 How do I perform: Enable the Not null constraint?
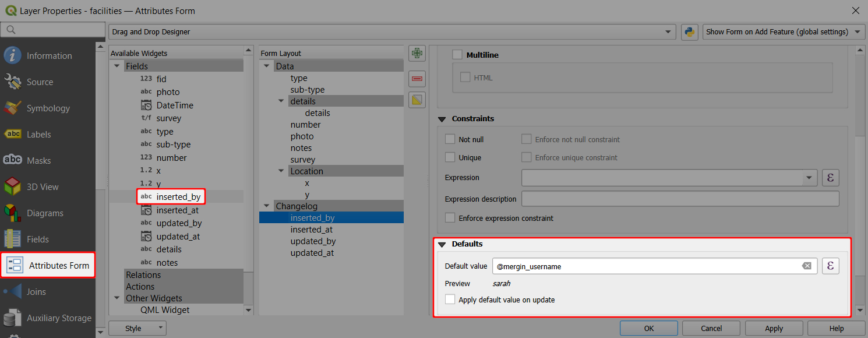(x=450, y=139)
